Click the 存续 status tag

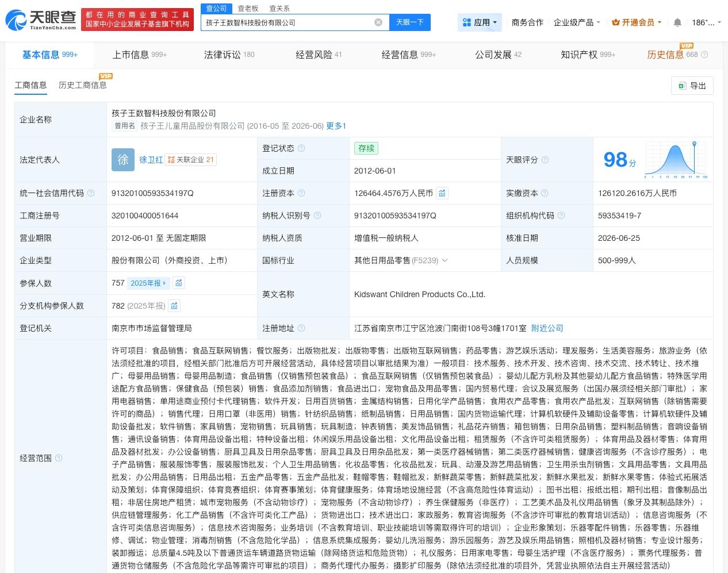click(x=366, y=148)
